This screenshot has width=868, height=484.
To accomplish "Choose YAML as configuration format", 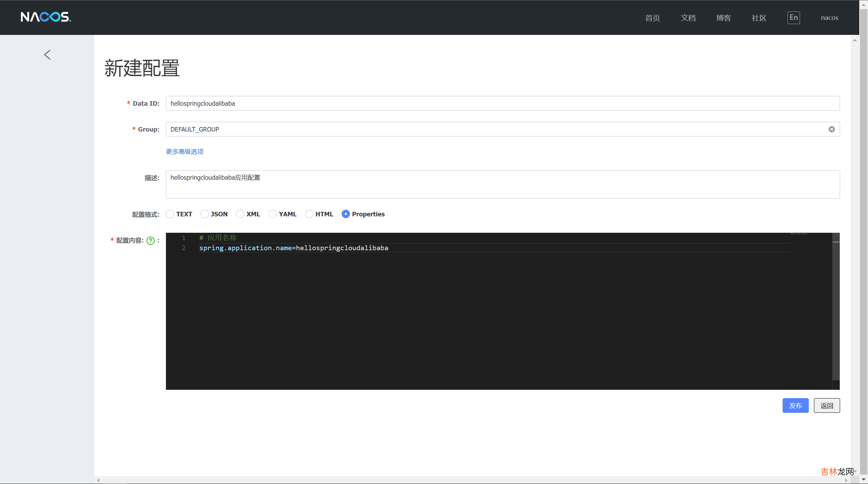I will pos(273,214).
